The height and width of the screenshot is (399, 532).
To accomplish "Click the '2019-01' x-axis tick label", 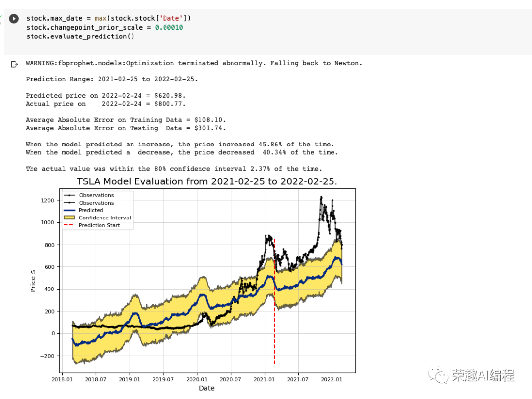I will [x=130, y=379].
